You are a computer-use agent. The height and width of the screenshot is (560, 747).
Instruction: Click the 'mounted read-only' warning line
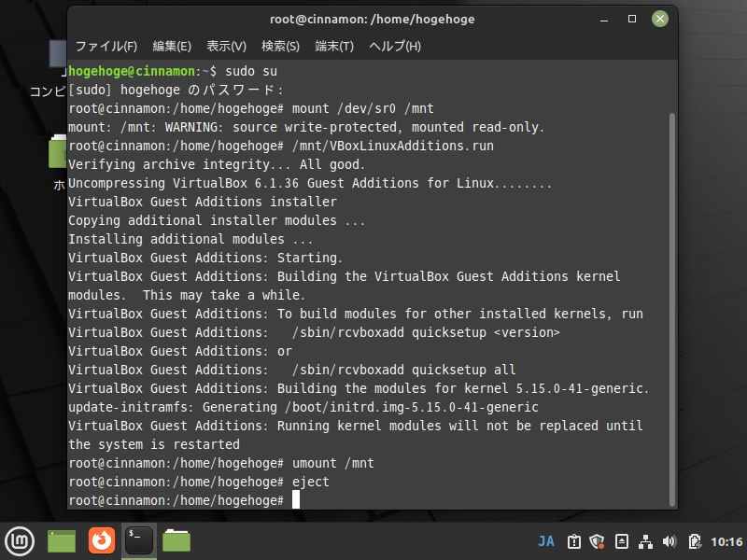click(306, 127)
